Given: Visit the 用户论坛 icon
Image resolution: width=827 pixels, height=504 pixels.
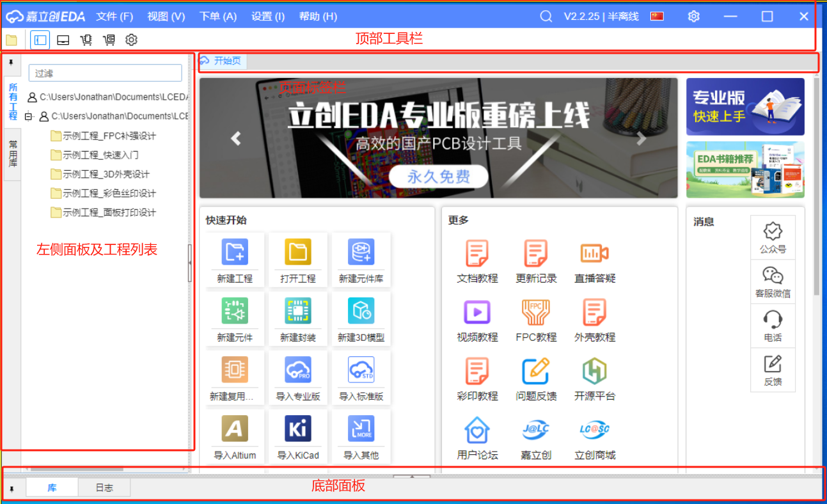Looking at the screenshot, I should tap(477, 430).
